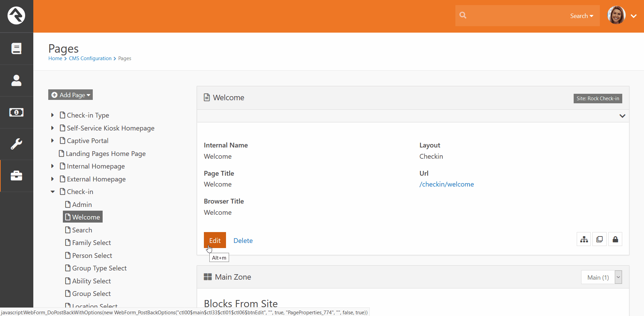Click the copy page icon
644x316 pixels.
[599, 239]
